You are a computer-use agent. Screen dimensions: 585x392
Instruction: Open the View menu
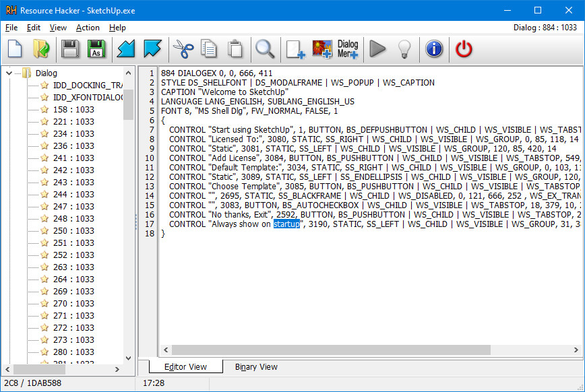pos(58,28)
